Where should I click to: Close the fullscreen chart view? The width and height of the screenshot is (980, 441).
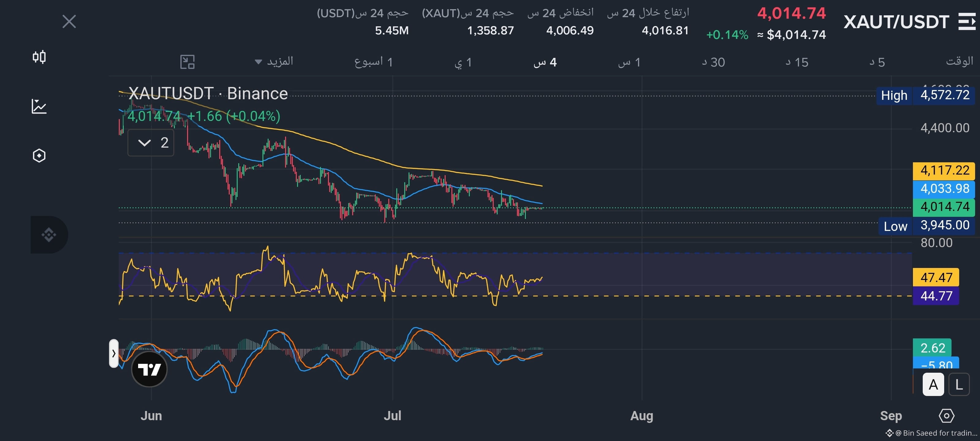(x=69, y=22)
